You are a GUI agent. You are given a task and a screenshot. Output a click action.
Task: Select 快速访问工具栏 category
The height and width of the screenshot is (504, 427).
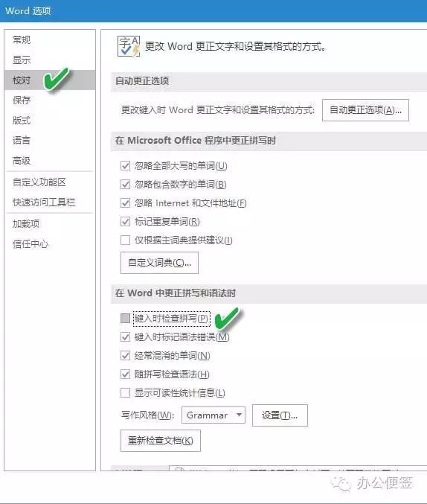pyautogui.click(x=44, y=202)
